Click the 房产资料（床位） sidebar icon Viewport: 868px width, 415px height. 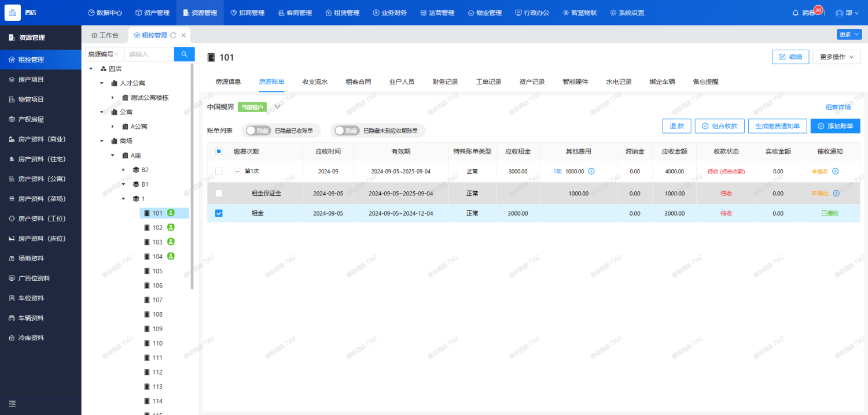pyautogui.click(x=12, y=239)
